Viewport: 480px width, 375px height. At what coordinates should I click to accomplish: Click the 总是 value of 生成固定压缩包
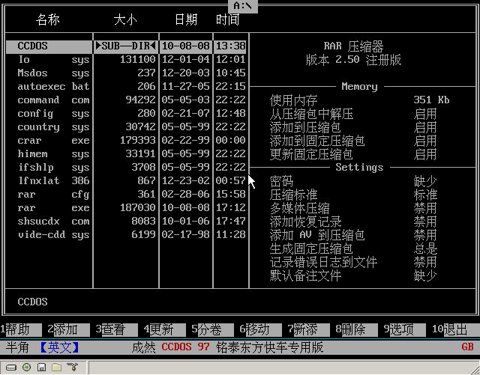425,249
